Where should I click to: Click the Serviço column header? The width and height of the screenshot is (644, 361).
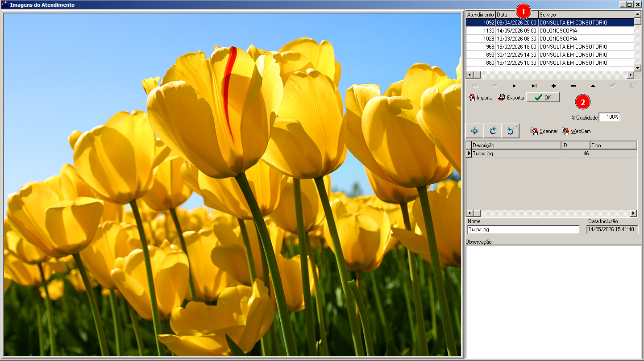point(586,15)
